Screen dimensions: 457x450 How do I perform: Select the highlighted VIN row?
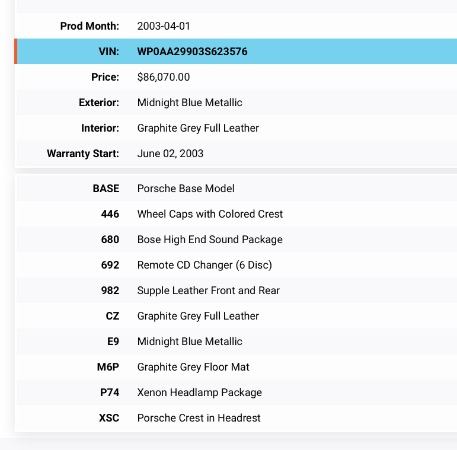point(236,51)
